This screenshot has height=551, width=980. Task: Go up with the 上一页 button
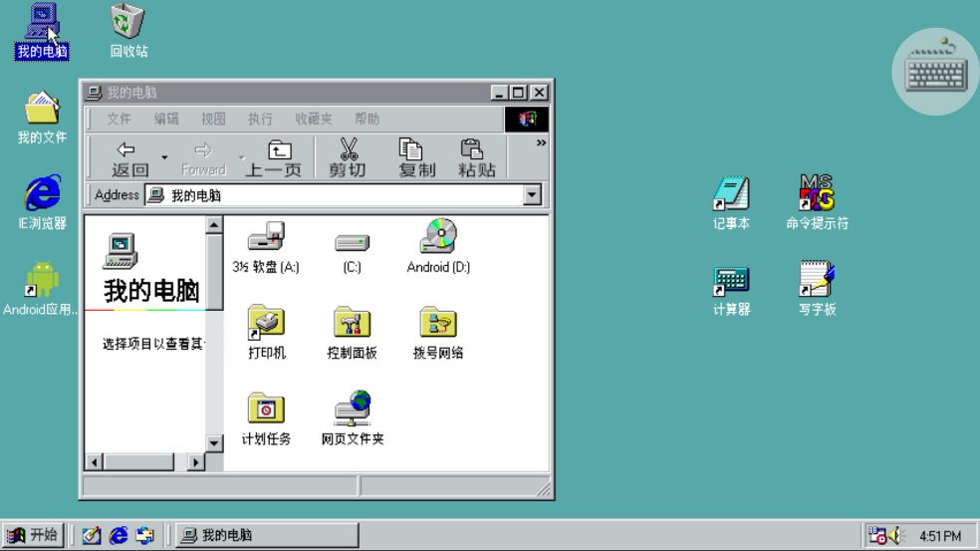274,158
